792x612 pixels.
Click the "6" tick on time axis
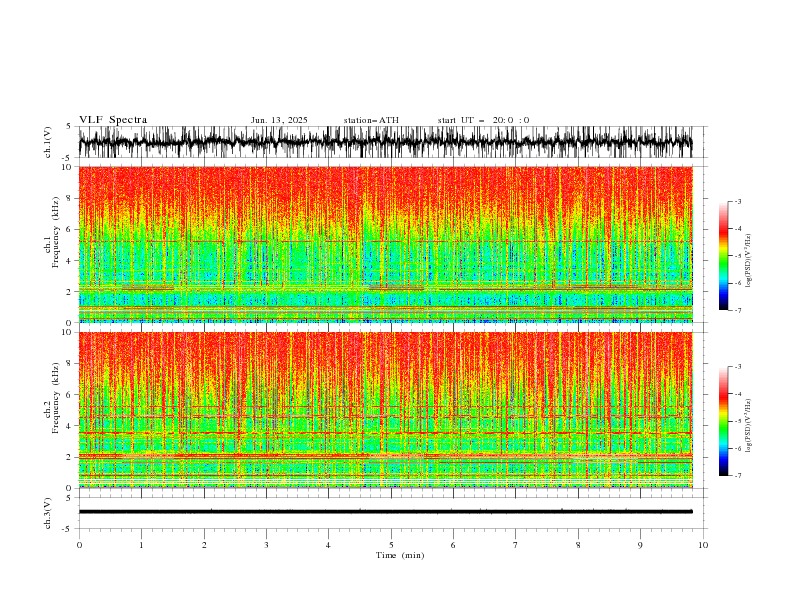(x=453, y=545)
